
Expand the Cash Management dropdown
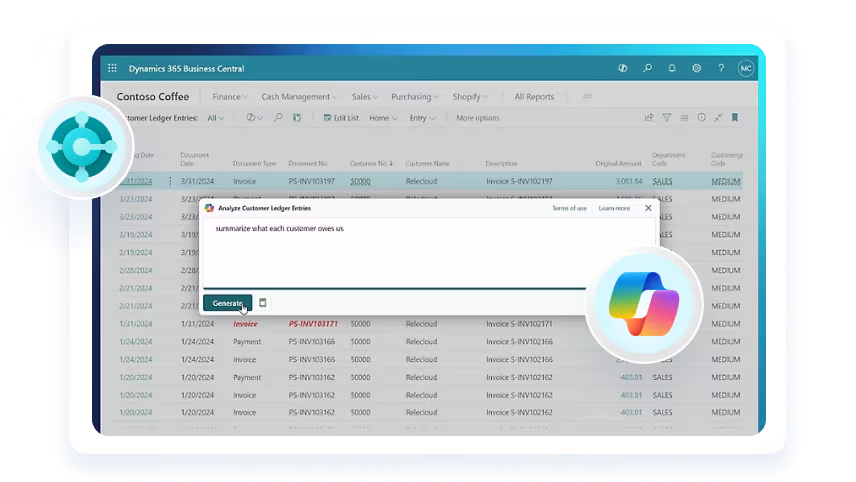(x=299, y=97)
